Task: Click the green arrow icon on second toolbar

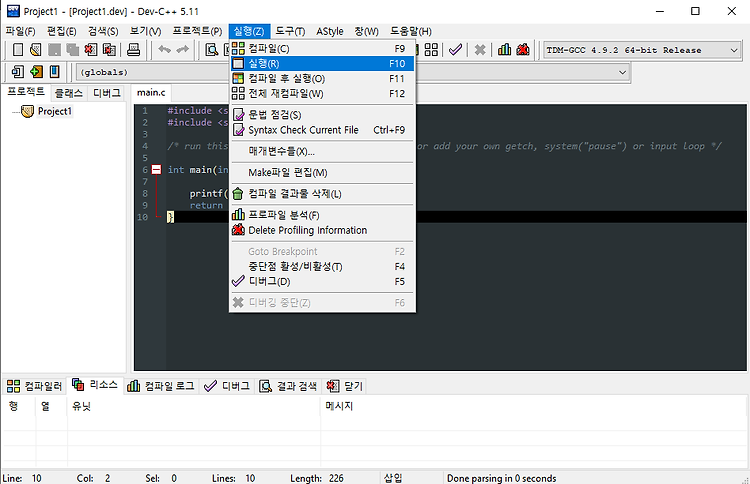Action: point(36,72)
